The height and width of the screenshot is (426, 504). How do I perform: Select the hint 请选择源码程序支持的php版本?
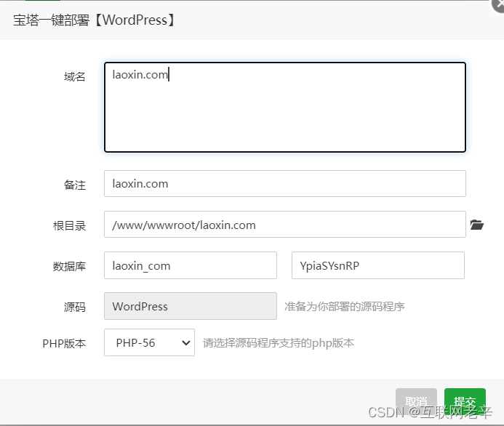point(279,343)
